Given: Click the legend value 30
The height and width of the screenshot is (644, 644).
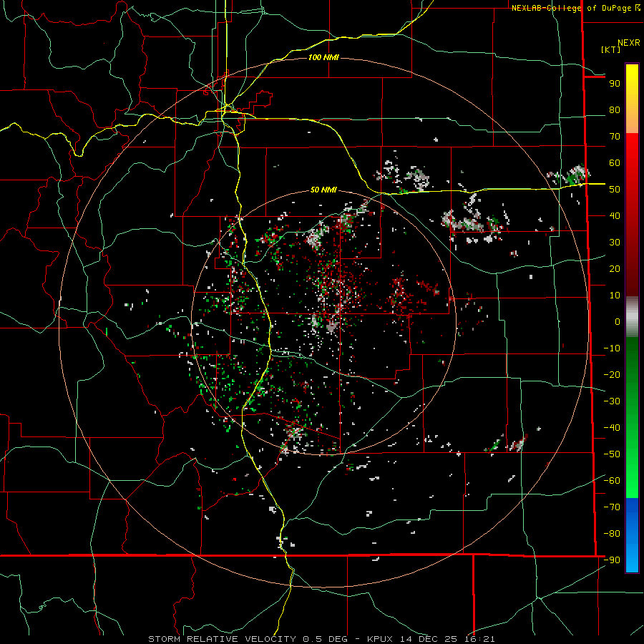Looking at the screenshot, I should [x=615, y=243].
